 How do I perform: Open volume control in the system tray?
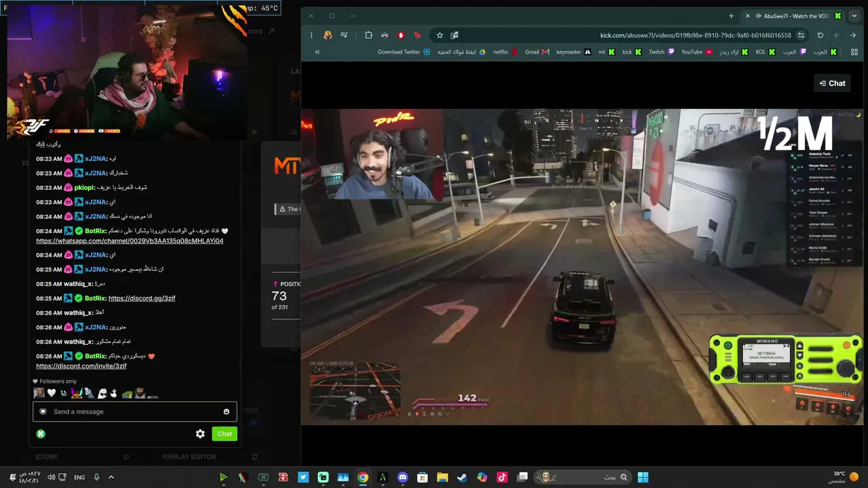point(51,477)
